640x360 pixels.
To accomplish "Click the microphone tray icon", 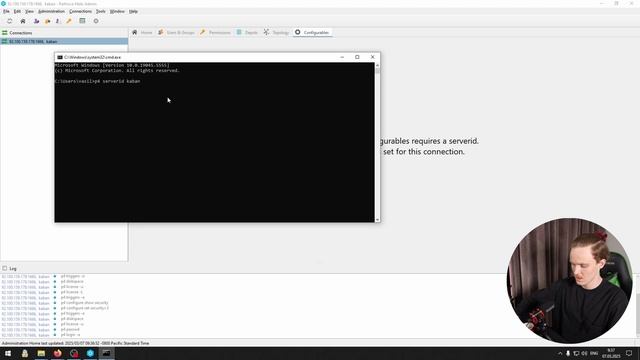I will click(x=568, y=353).
